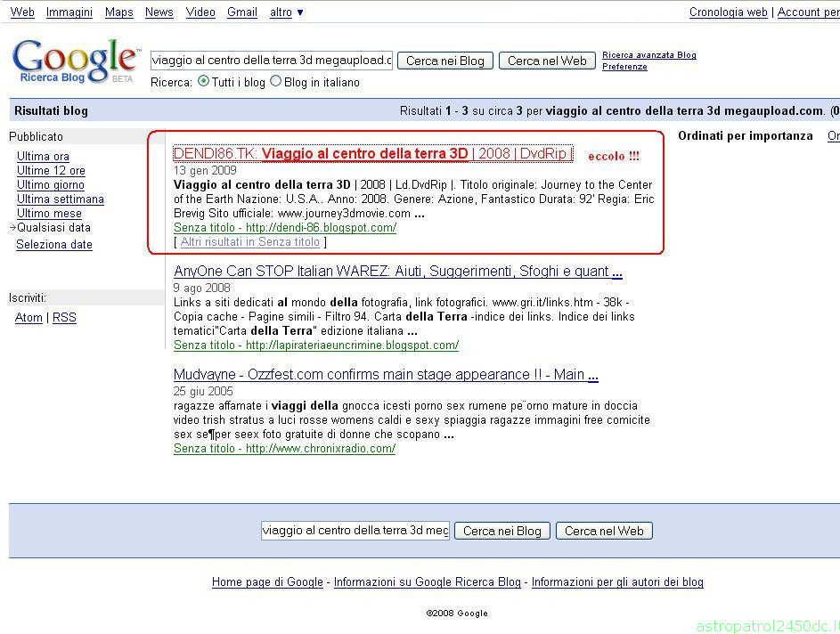Click the '9 ago 2008' result date
Image resolution: width=840 pixels, height=634 pixels.
pos(202,288)
